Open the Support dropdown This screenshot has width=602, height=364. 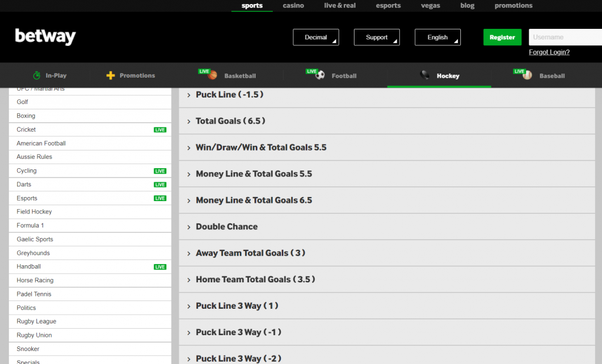coord(377,37)
